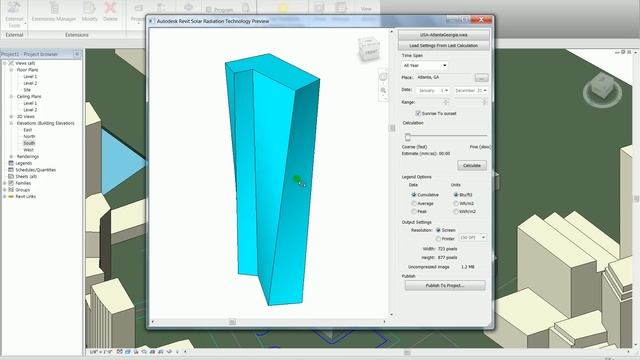Select Average data option
Screen dimensions: 640x360
(414, 203)
